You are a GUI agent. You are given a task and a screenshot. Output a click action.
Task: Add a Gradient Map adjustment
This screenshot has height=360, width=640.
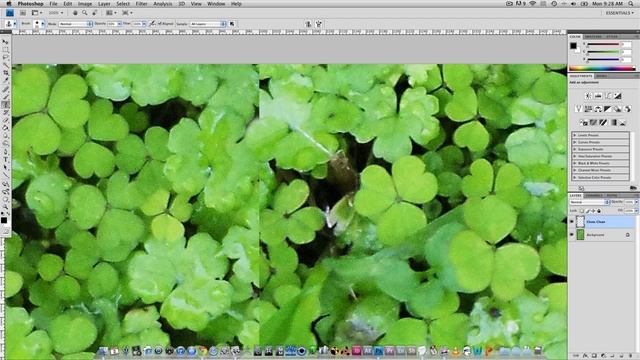613,122
